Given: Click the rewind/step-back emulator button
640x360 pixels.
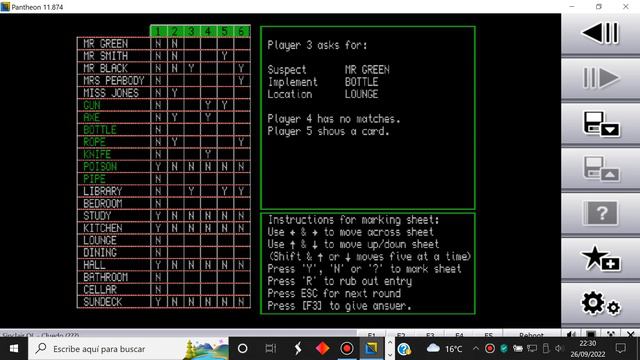Looking at the screenshot, I should click(600, 33).
